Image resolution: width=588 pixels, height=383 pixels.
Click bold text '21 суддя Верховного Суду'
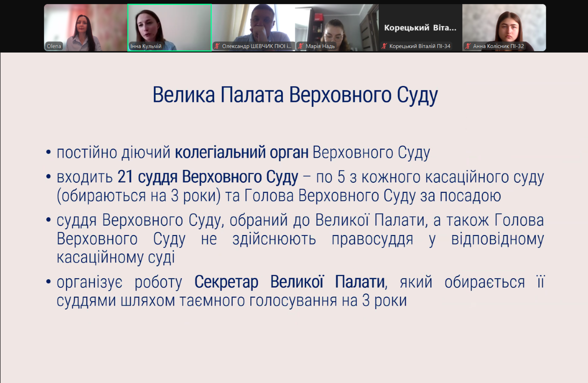[208, 177]
